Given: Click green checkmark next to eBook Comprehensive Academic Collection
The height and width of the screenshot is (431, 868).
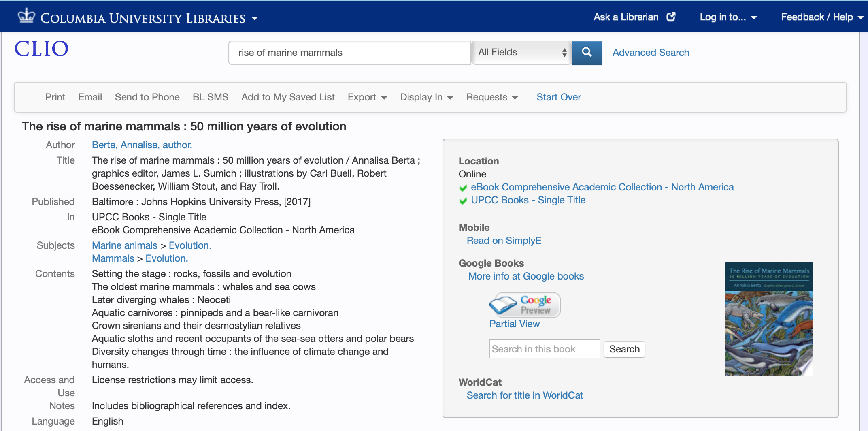Looking at the screenshot, I should click(463, 188).
